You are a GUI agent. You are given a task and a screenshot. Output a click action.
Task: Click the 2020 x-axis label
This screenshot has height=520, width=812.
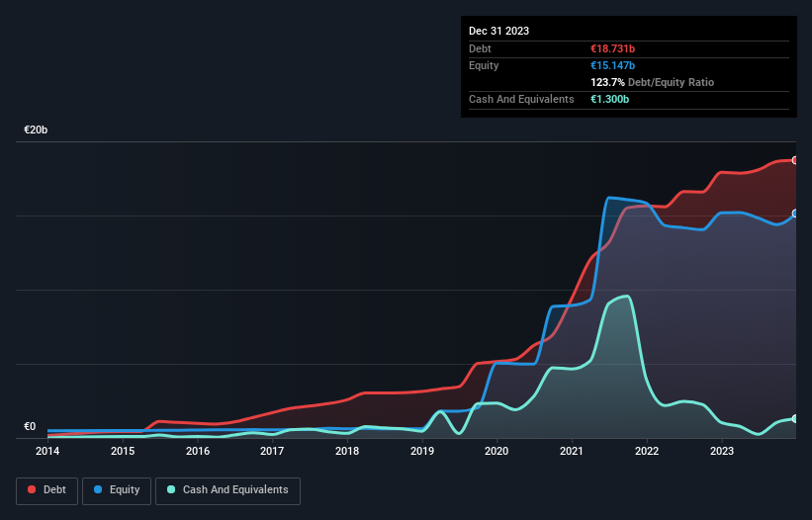coord(496,451)
